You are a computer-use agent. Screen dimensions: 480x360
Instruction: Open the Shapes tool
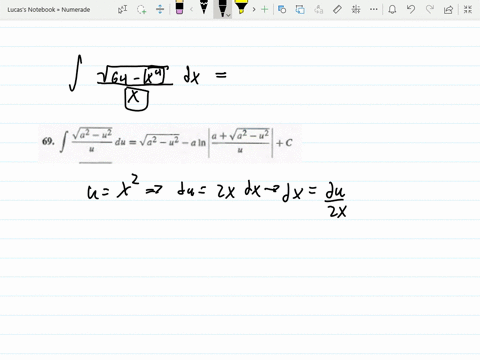(282, 9)
